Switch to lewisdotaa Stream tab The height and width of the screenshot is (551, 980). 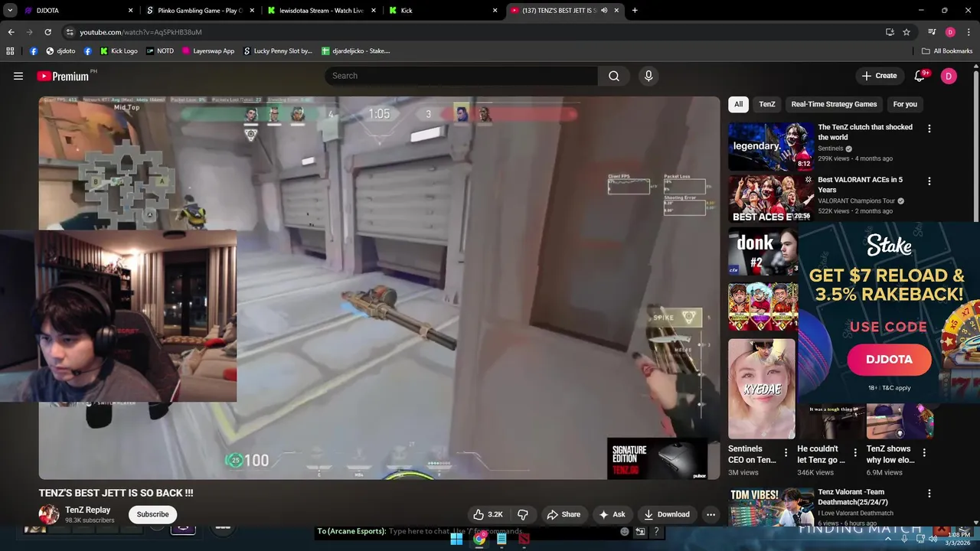pos(322,11)
